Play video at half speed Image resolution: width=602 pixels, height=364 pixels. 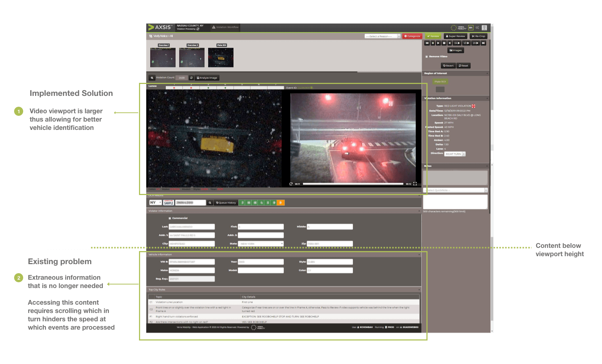pos(466,43)
